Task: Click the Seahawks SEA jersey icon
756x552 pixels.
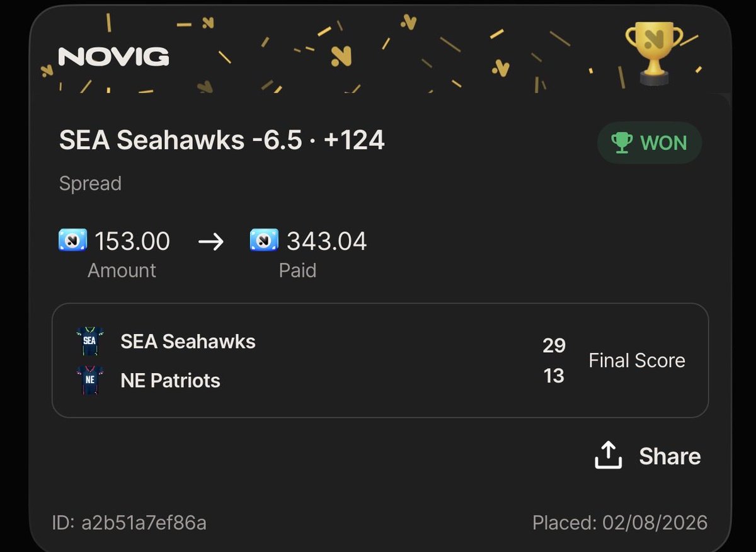Action: pos(89,342)
